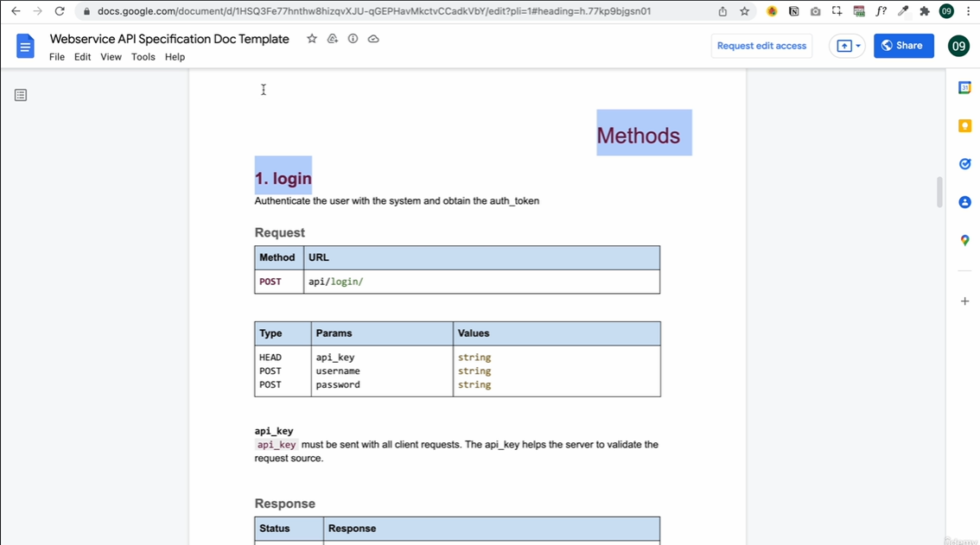
Task: Click the Response section heading
Action: (285, 504)
